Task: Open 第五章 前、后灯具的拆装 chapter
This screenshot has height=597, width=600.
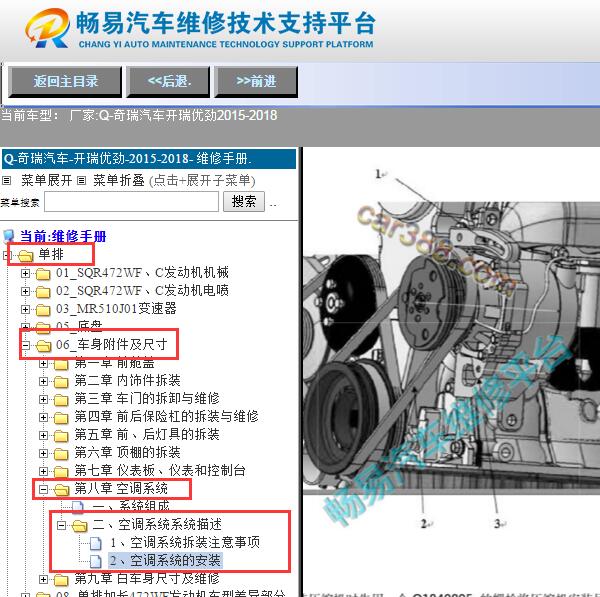Action: pos(147,434)
